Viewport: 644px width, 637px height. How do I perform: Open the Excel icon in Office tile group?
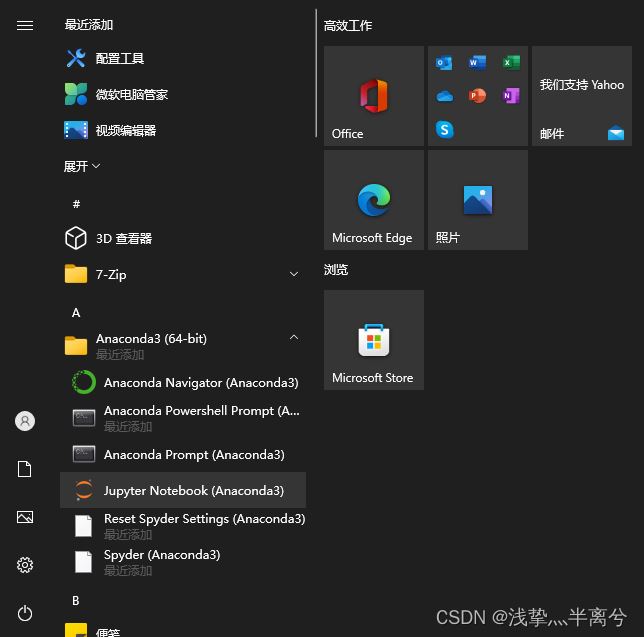coord(511,63)
